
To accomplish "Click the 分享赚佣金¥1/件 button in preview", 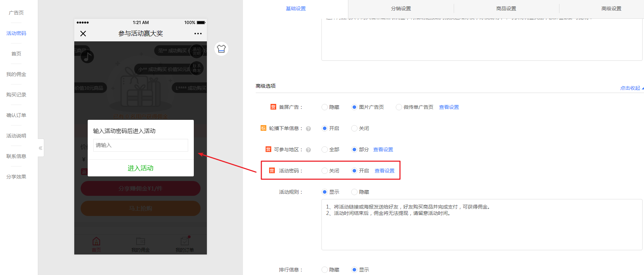I will click(x=140, y=188).
